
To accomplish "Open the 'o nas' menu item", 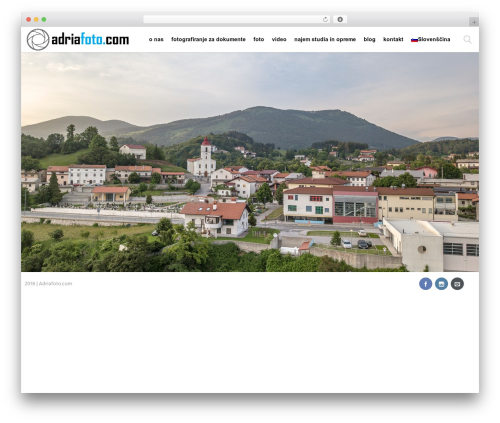I will pyautogui.click(x=156, y=39).
